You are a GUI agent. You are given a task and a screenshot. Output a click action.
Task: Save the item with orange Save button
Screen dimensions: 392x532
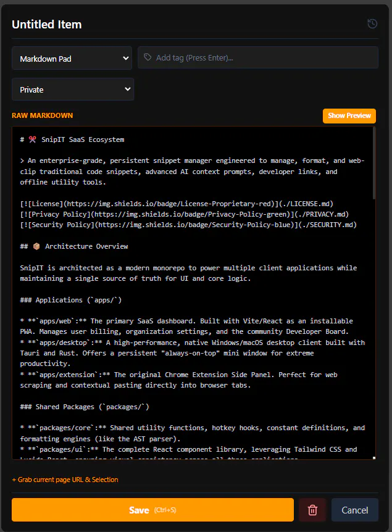pos(152,510)
